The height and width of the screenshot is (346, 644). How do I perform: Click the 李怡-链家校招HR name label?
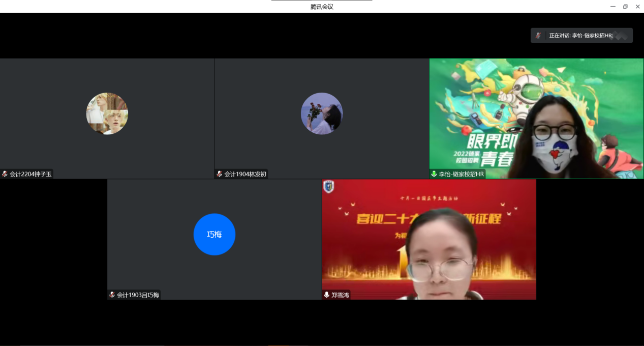(462, 174)
